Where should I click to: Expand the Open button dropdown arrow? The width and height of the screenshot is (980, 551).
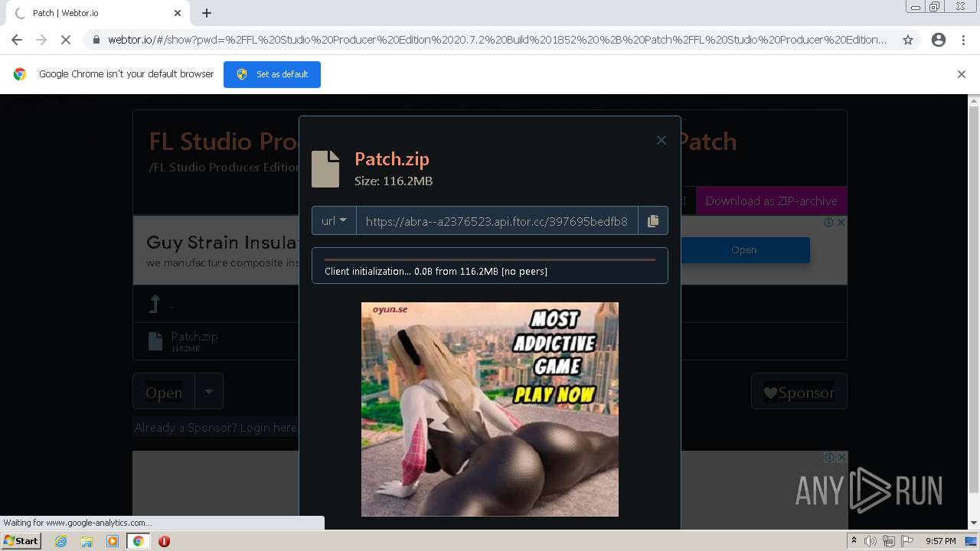coord(209,392)
